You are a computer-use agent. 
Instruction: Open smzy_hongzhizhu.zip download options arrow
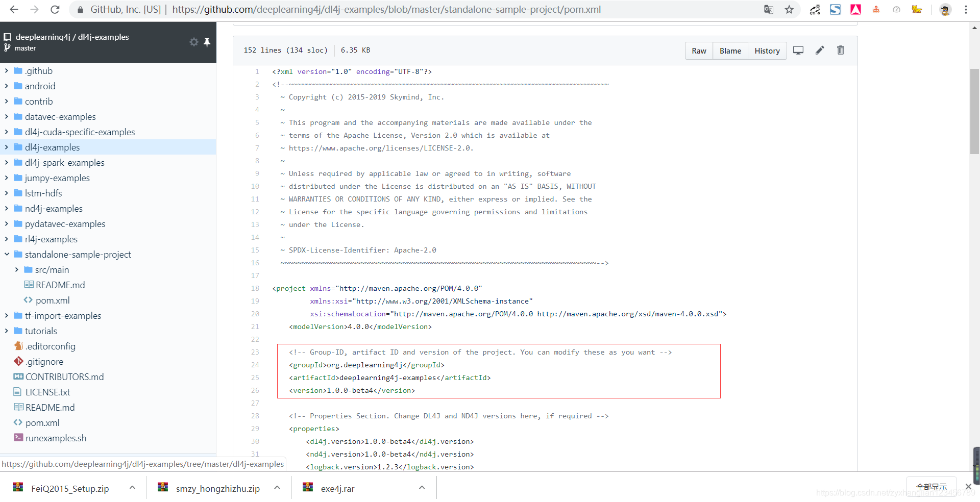click(x=277, y=488)
